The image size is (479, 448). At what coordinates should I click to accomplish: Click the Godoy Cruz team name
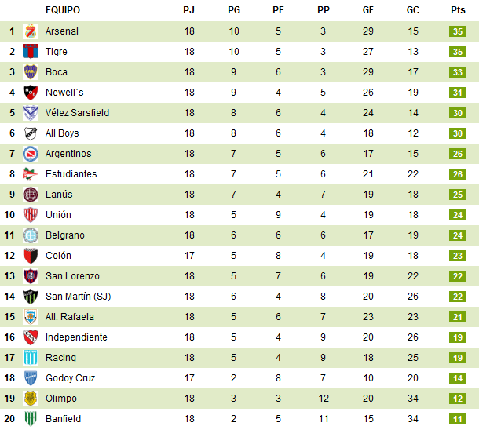(x=71, y=378)
